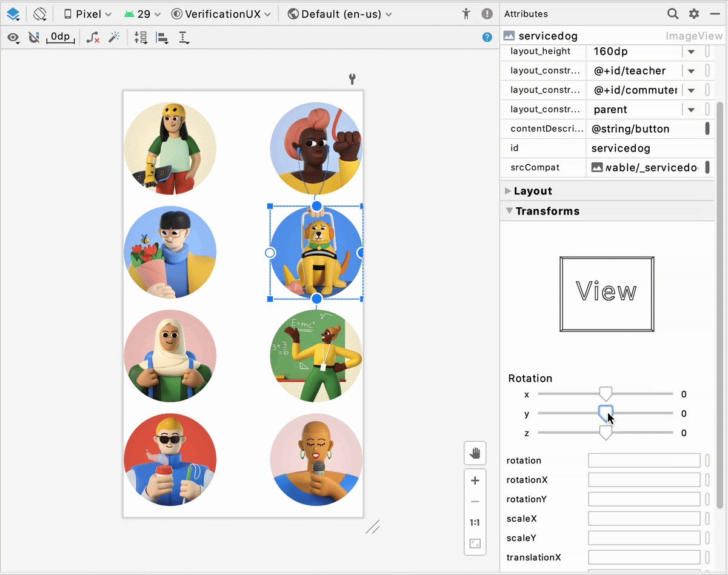Click the accessibility figure icon

click(x=466, y=14)
